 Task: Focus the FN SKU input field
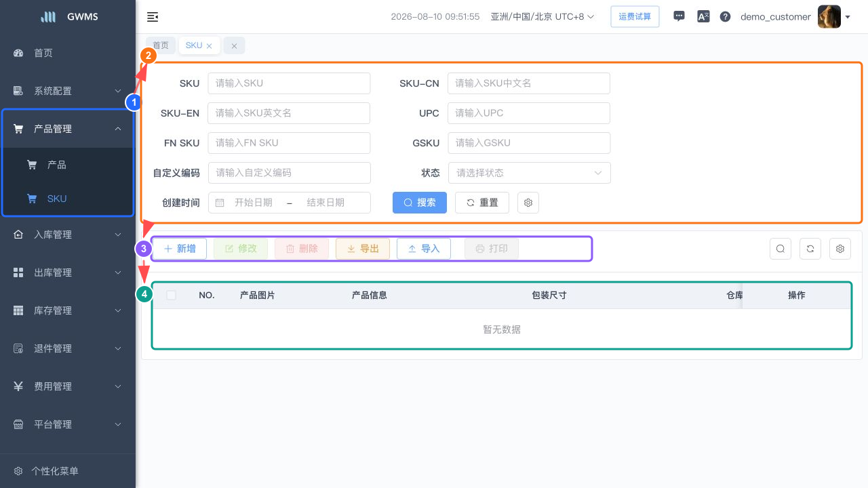[289, 143]
